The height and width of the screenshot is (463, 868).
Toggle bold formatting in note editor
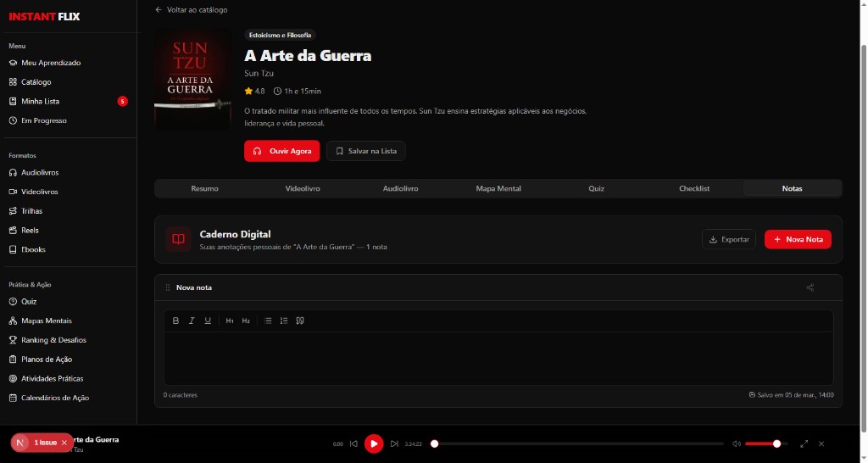[x=175, y=321]
